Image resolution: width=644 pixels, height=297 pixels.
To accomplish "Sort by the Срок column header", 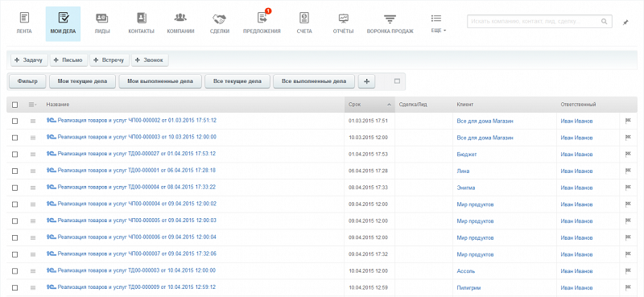I will point(369,105).
